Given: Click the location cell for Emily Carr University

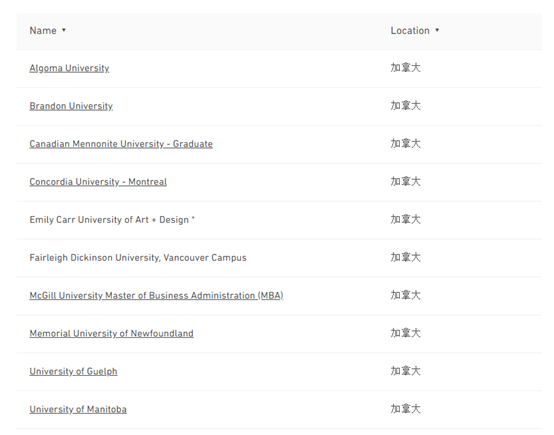Looking at the screenshot, I should click(405, 219).
